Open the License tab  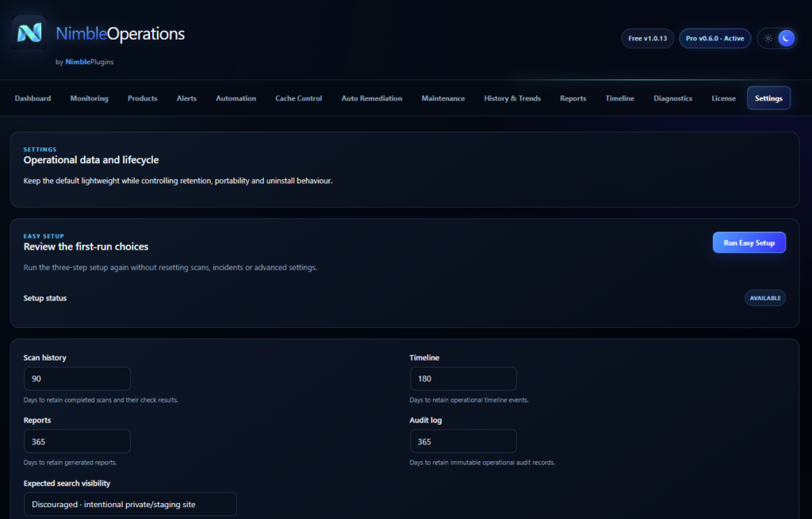point(723,98)
